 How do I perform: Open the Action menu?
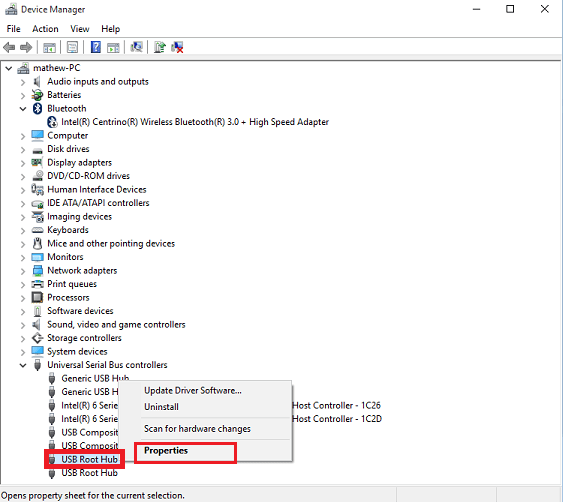[45, 29]
